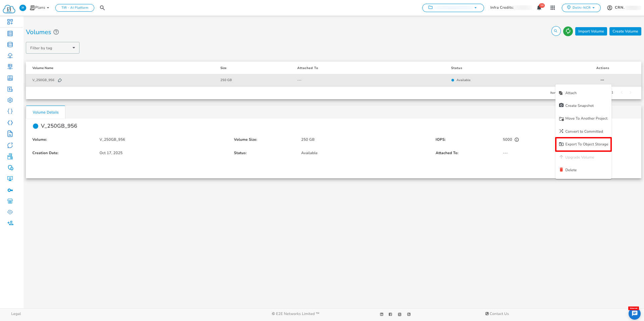
Task: Click the Volumes help question icon
Action: pyautogui.click(x=56, y=32)
